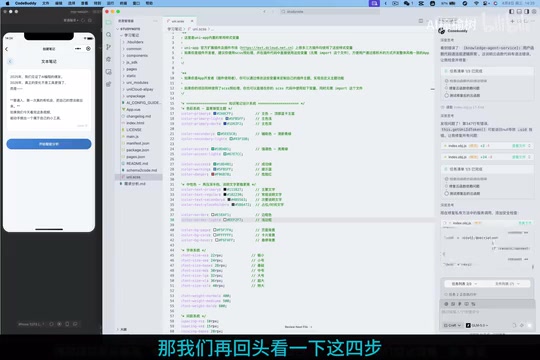
Task: Tap the blue 开始智能分析 button in simulator
Action: [49, 144]
